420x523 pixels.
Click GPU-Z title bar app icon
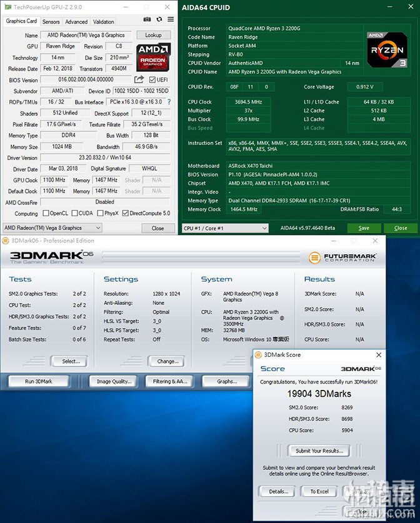point(7,7)
